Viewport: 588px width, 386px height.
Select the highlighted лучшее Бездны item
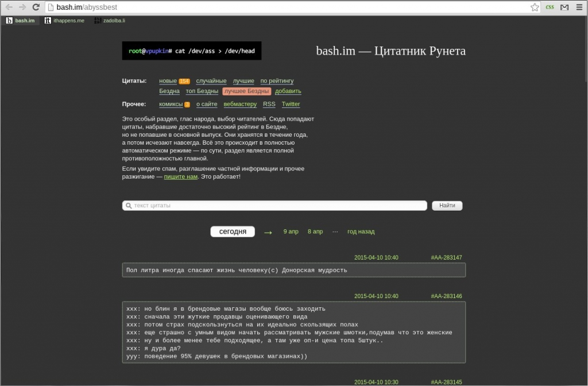(x=247, y=91)
